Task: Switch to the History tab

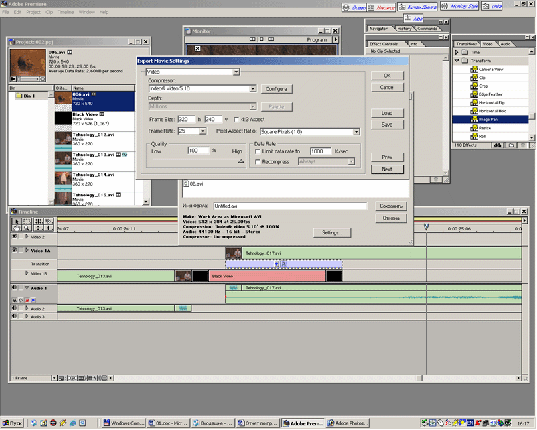Action: [404, 29]
